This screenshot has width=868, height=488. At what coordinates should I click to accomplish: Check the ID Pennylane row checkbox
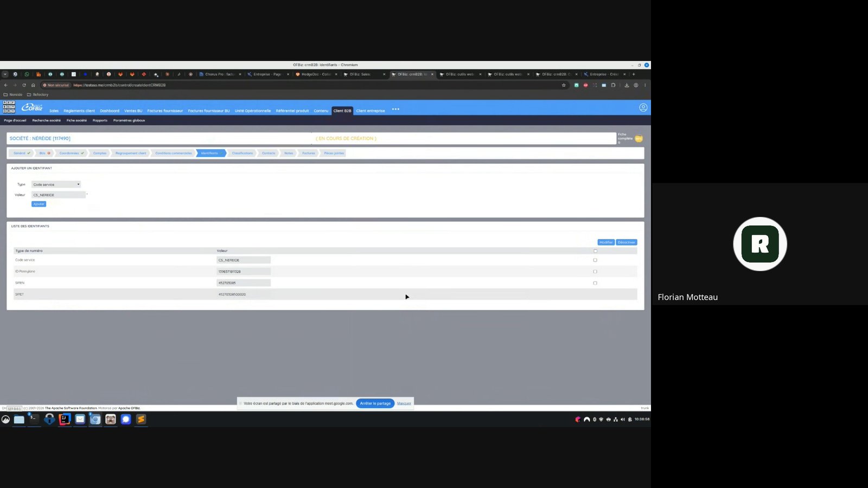[x=595, y=272]
